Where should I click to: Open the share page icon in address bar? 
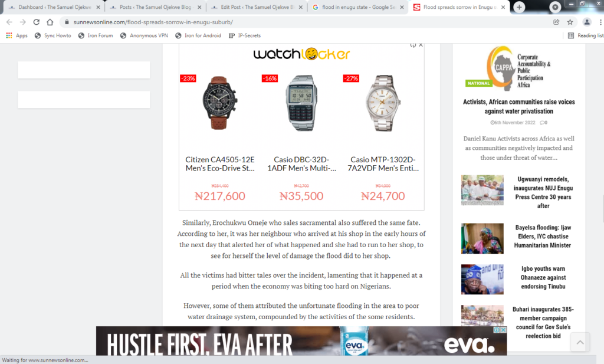(x=556, y=22)
